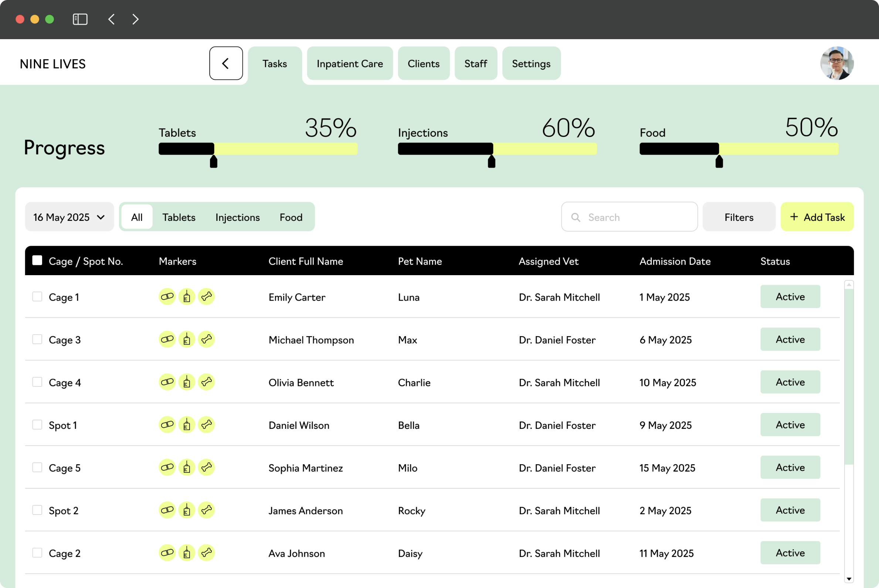Click the NINE LIVES logo text
Viewport: 879px width, 588px height.
[x=52, y=64]
